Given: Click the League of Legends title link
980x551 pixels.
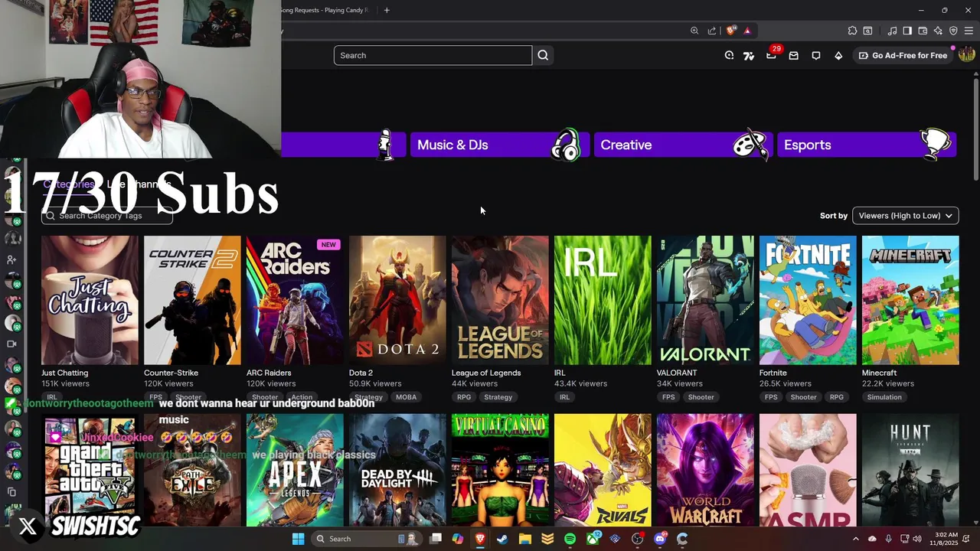Looking at the screenshot, I should 486,373.
